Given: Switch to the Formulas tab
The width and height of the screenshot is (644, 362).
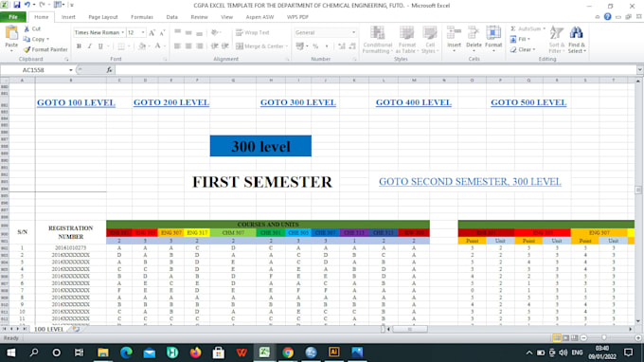Looking at the screenshot, I should tap(142, 17).
